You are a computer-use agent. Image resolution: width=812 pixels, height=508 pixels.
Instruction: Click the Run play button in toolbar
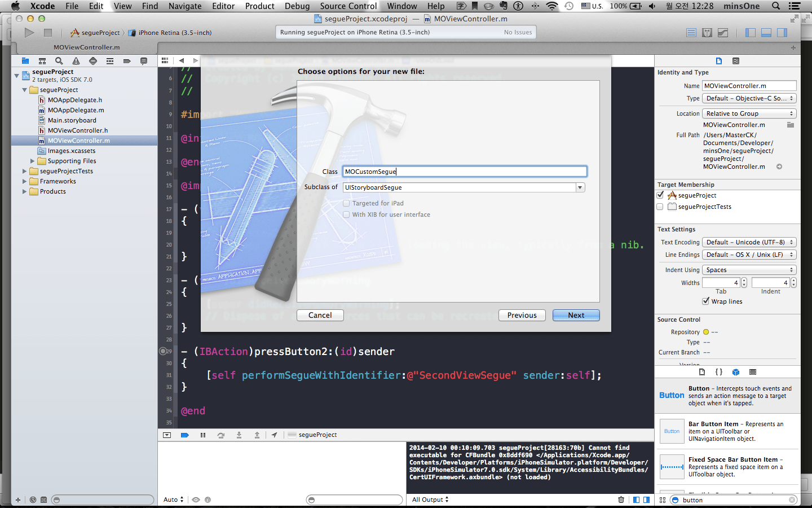(29, 33)
